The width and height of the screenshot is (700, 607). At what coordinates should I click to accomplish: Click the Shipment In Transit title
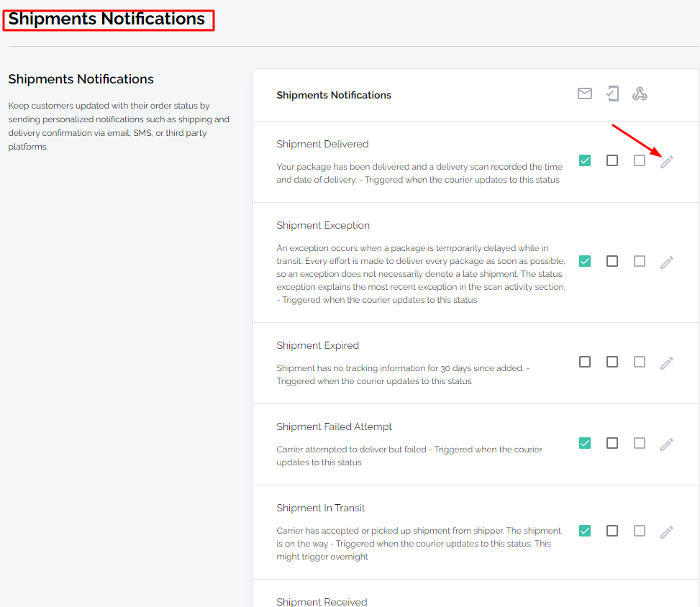[321, 508]
